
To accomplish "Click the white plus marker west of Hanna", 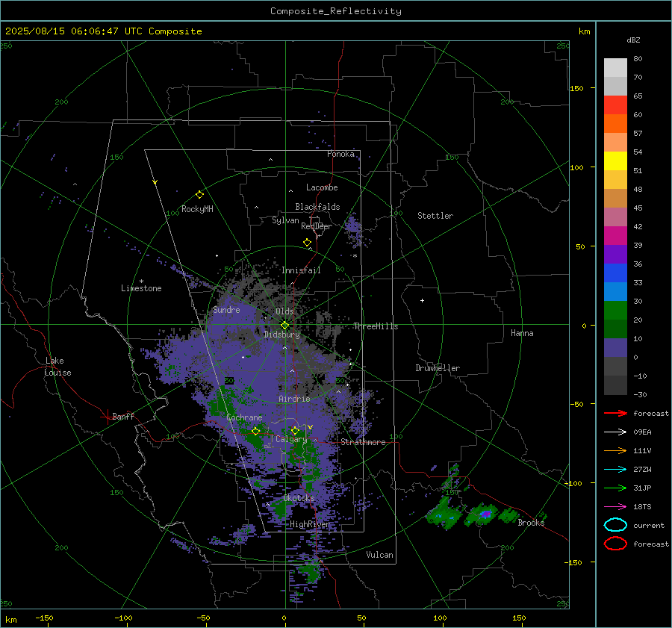I will 422,300.
